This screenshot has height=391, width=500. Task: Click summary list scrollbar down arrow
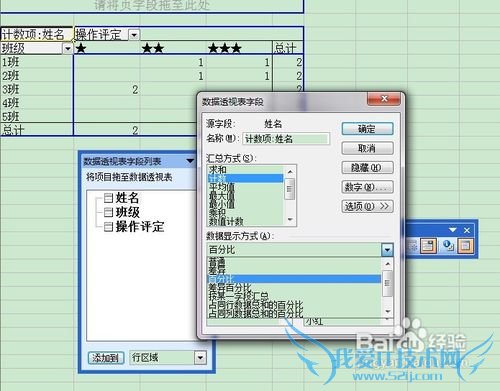tap(290, 220)
